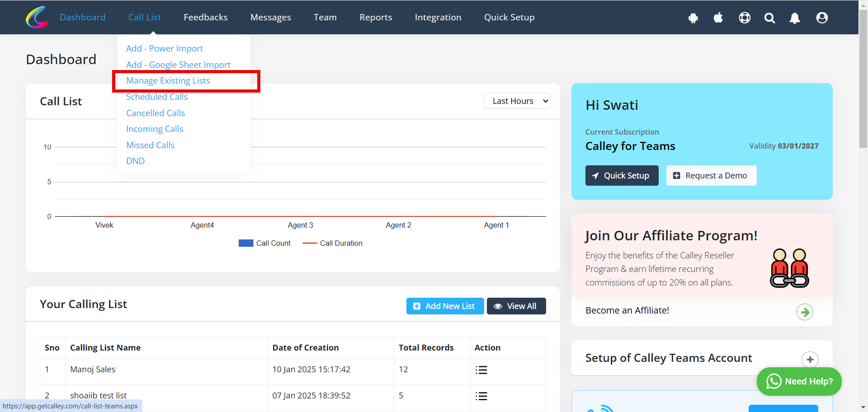This screenshot has width=868, height=412.
Task: Open Quick Setup in navigation bar
Action: [509, 17]
